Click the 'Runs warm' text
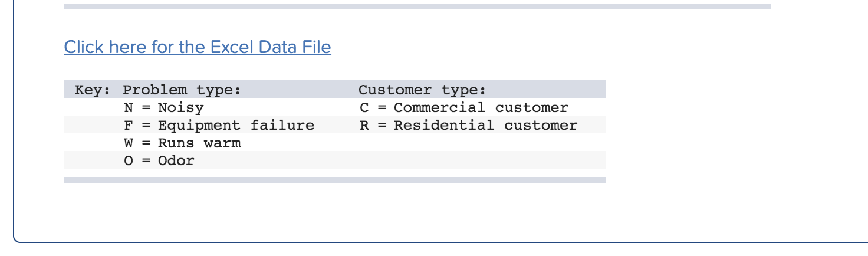Image resolution: width=868 pixels, height=256 pixels. tap(199, 143)
